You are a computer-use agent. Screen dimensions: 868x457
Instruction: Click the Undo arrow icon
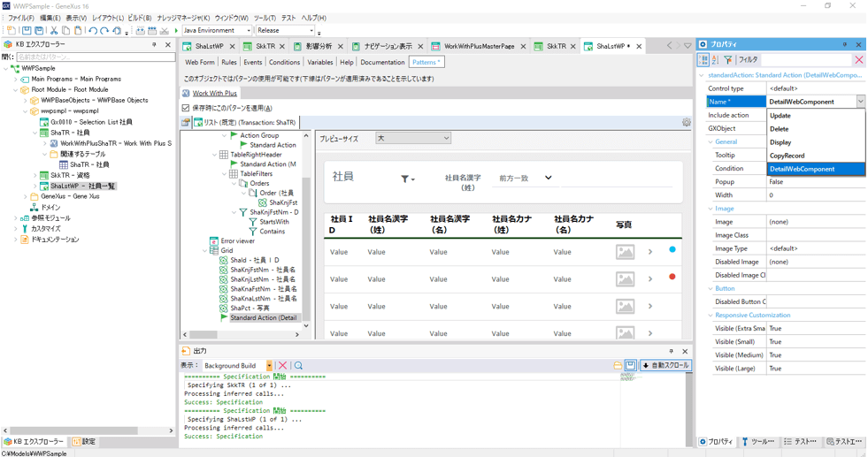[92, 30]
